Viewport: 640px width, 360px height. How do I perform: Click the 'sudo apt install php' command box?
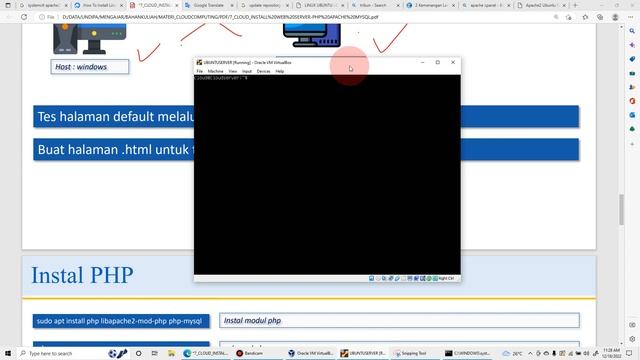click(x=121, y=321)
